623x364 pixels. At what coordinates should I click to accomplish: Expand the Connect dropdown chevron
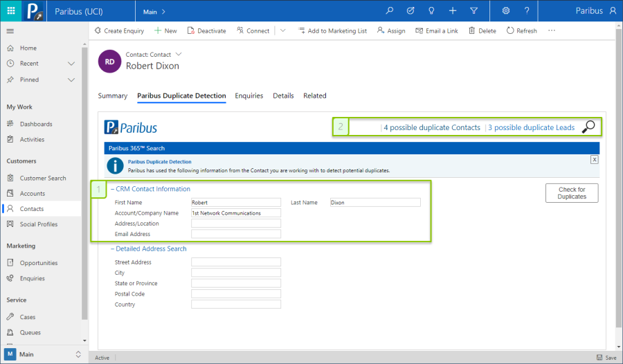tap(283, 30)
